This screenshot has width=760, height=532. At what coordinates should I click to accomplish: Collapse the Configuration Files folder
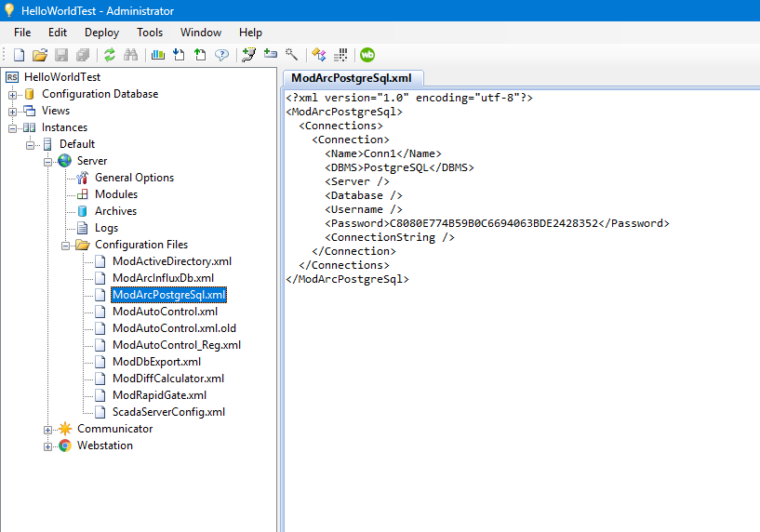tap(65, 246)
